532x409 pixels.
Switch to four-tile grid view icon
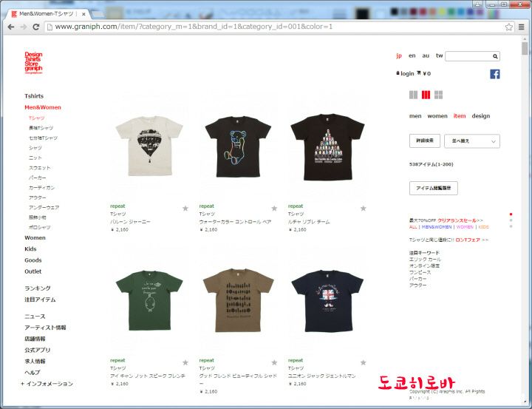tap(438, 95)
